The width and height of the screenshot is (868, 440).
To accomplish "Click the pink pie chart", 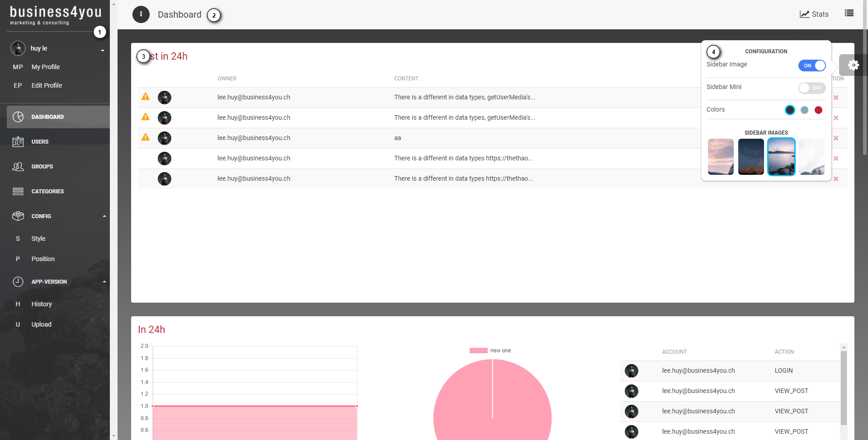I will tap(492, 400).
